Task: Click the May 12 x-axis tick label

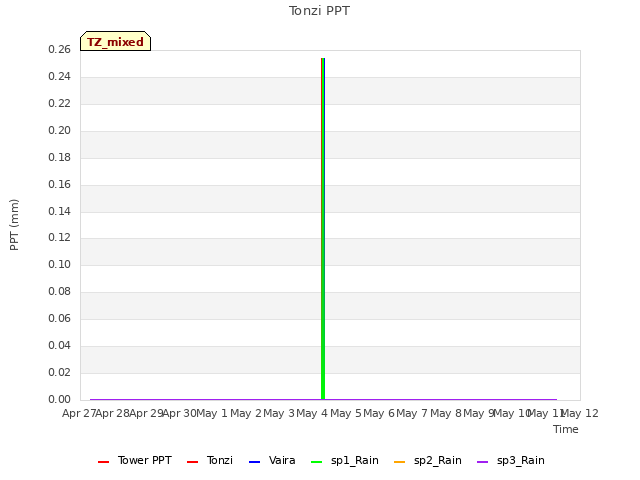Action: click(580, 413)
